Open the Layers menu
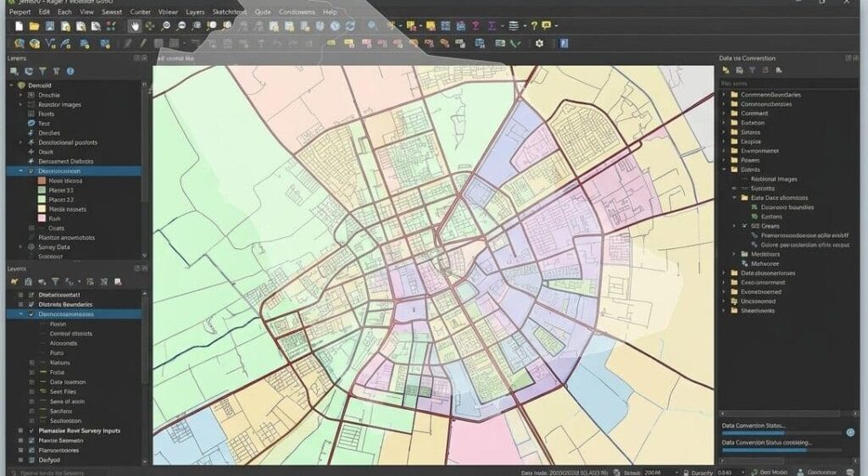The width and height of the screenshot is (868, 476). (x=195, y=12)
